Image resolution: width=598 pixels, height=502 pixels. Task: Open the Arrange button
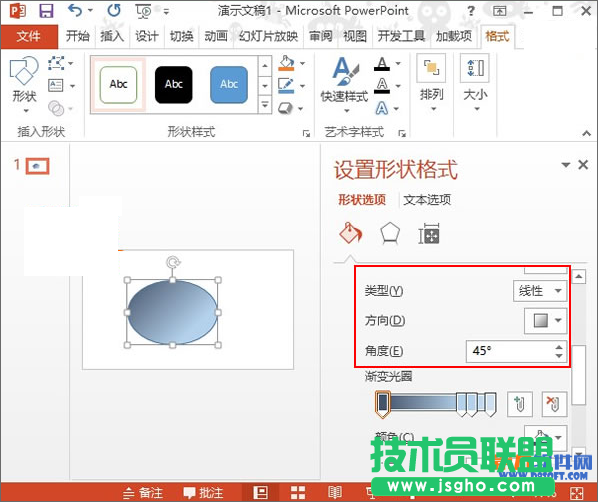click(x=431, y=84)
